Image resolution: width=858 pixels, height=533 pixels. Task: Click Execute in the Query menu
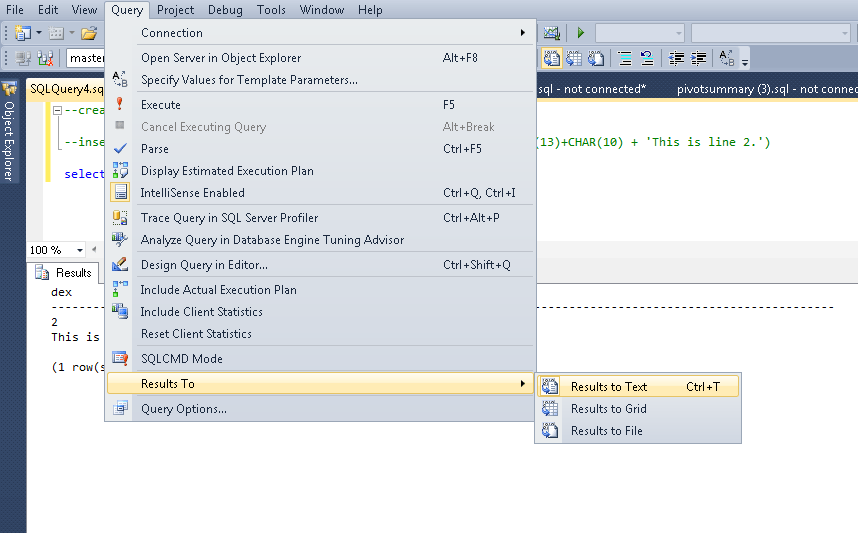[x=161, y=105]
